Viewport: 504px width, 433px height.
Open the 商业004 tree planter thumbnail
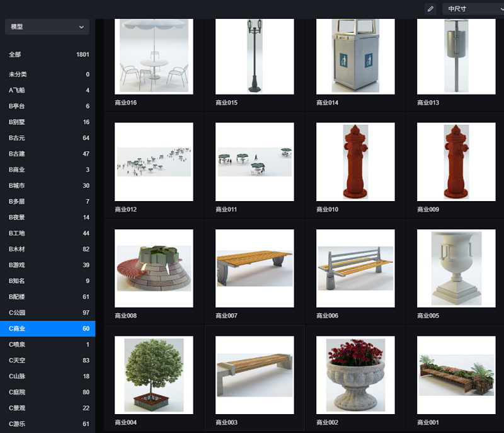[x=154, y=375]
